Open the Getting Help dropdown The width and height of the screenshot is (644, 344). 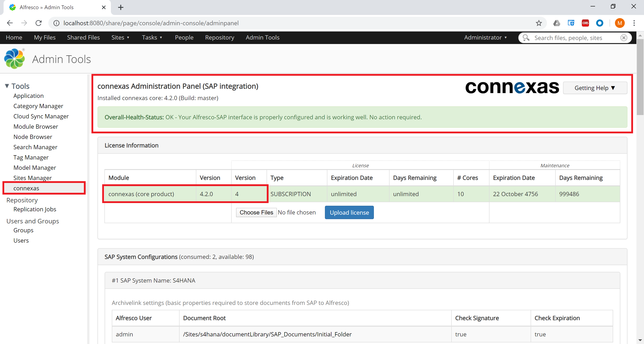pyautogui.click(x=595, y=88)
